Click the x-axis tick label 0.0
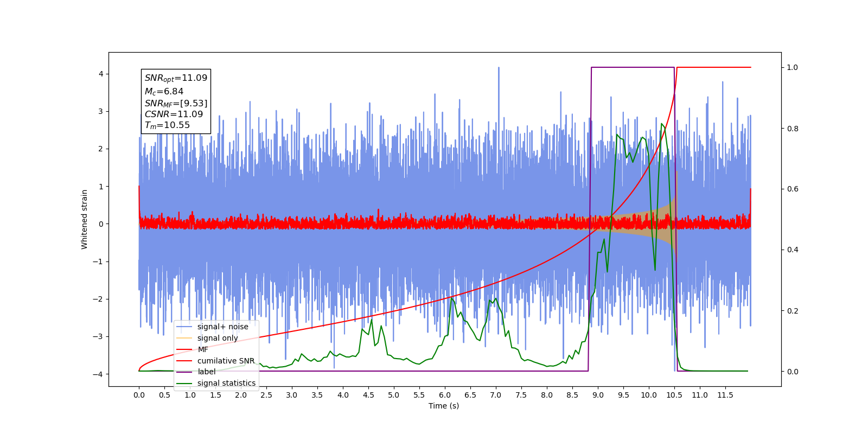 click(139, 395)
